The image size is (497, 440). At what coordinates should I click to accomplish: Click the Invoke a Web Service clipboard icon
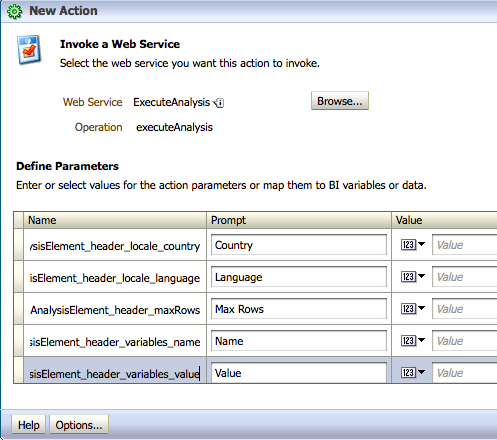click(29, 50)
